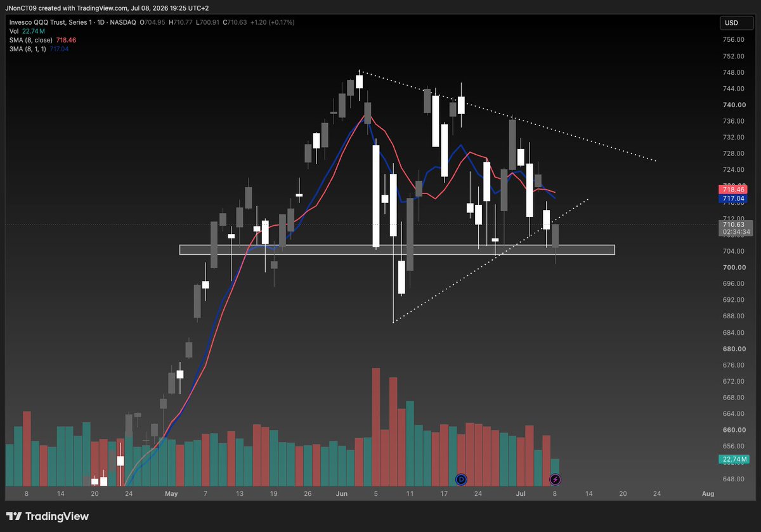Click the 'Aug' label on the time axis

point(708,493)
